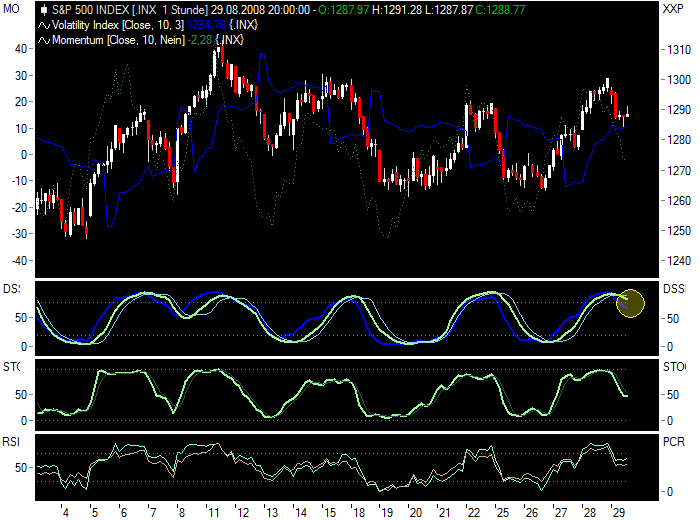Click the RSI panel label
The width and height of the screenshot is (700, 520).
coord(11,442)
